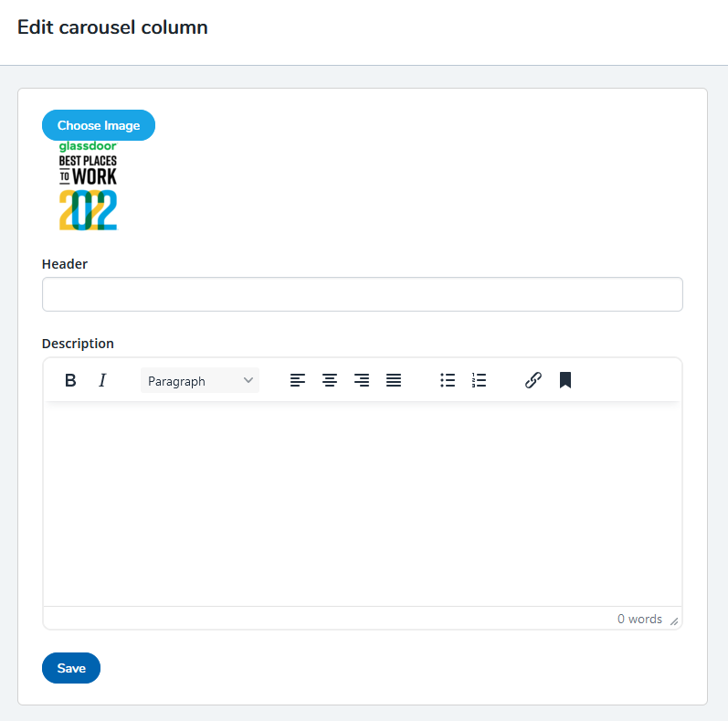This screenshot has width=728, height=721.
Task: Align description text to the right
Action: 362,380
